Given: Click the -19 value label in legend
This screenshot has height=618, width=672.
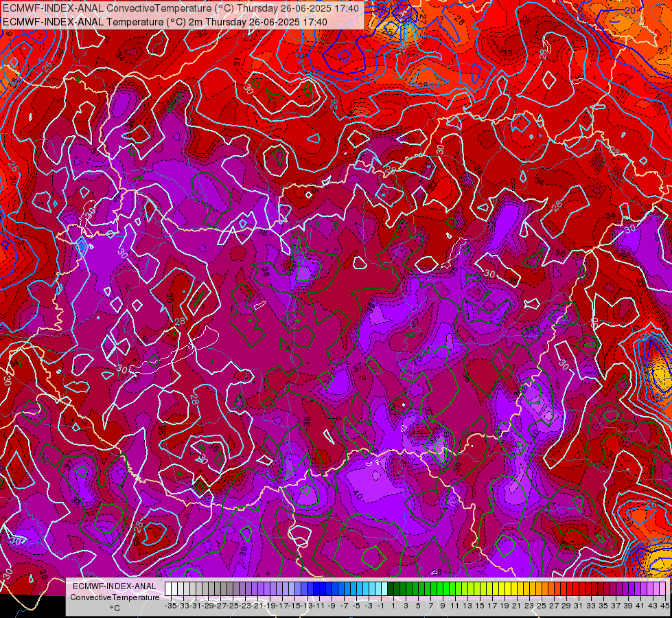Looking at the screenshot, I should point(270,606).
